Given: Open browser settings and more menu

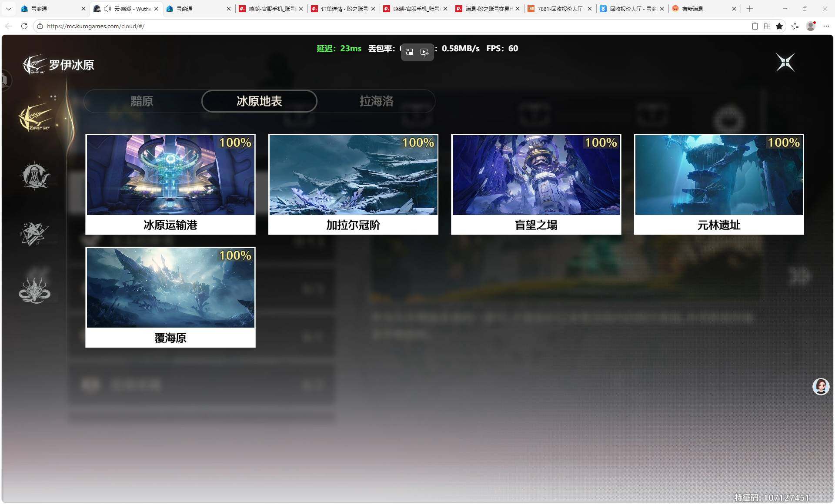Looking at the screenshot, I should [826, 26].
